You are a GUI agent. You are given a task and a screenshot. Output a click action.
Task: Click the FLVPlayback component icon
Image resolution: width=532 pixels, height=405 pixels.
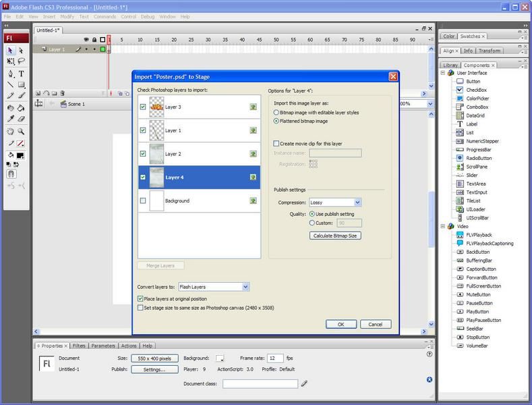click(x=460, y=235)
